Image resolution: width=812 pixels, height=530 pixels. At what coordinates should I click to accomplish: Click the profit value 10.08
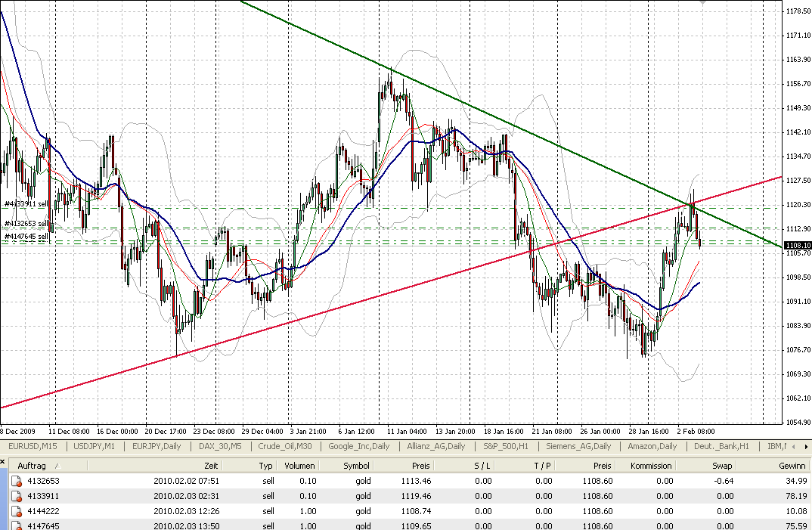[796, 511]
